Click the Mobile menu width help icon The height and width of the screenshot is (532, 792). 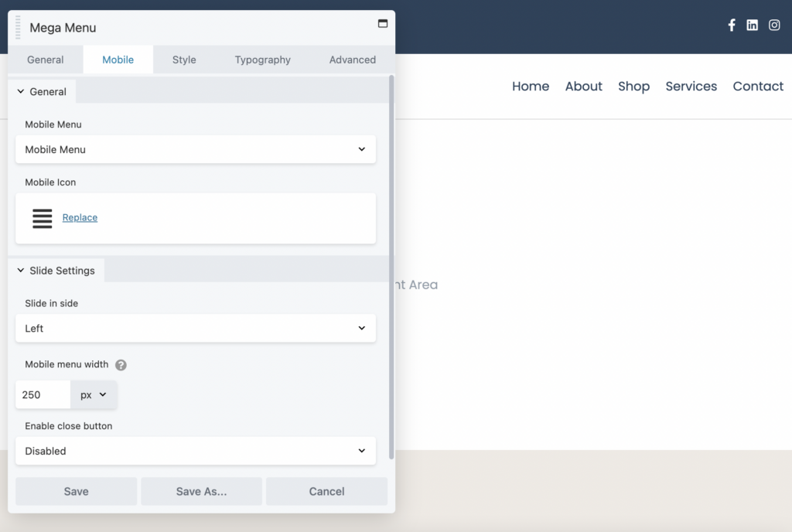[x=121, y=365]
